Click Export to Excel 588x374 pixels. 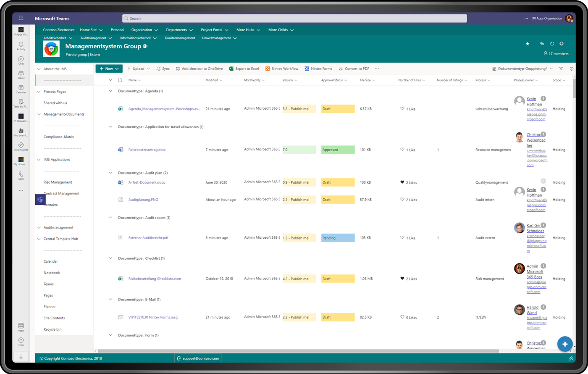click(x=244, y=68)
